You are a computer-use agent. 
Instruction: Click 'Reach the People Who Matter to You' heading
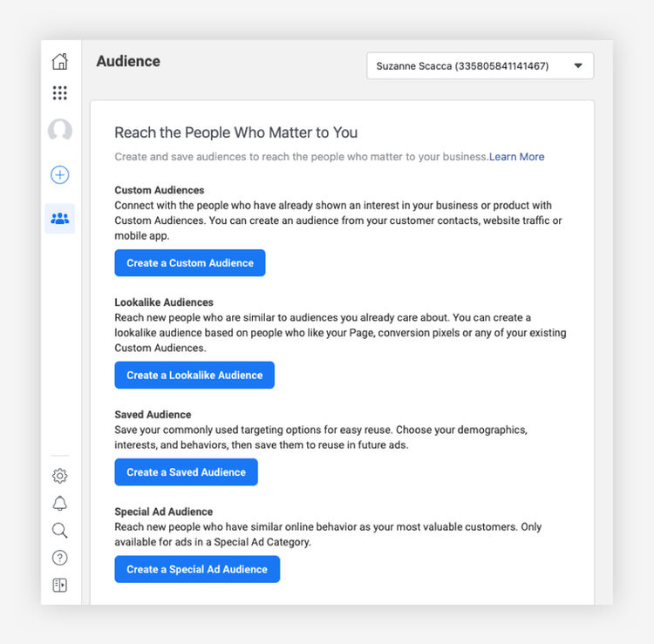[236, 132]
